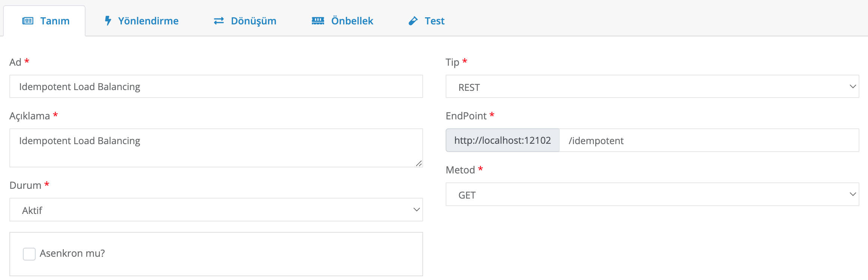Click the Ad field label

pos(15,62)
